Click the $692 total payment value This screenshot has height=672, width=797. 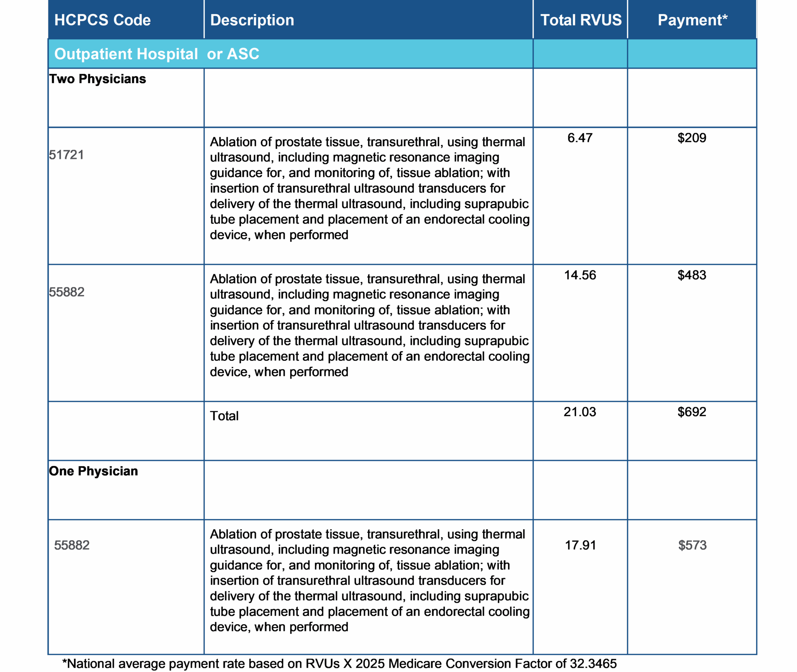pos(692,411)
